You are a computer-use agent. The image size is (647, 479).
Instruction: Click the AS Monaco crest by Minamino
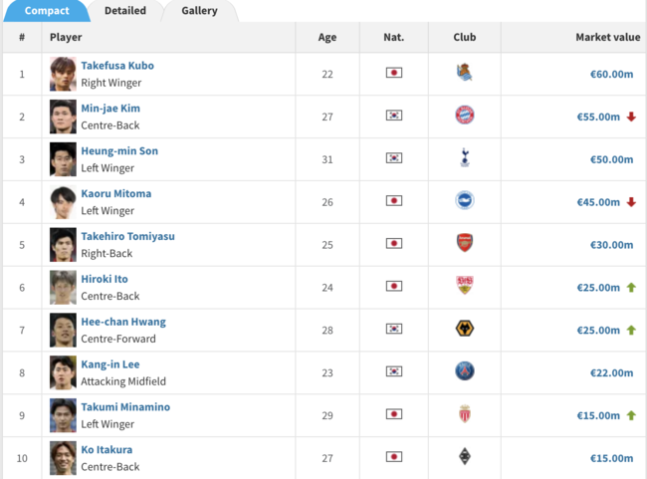pos(465,414)
